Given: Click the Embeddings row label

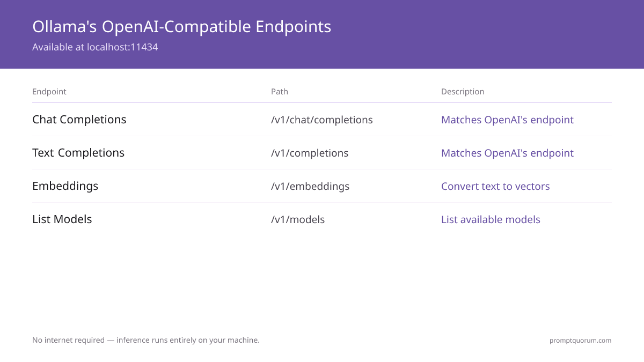Looking at the screenshot, I should pos(65,186).
